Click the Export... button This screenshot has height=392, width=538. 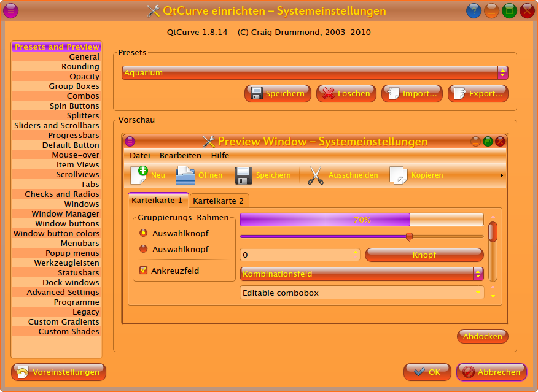point(478,93)
